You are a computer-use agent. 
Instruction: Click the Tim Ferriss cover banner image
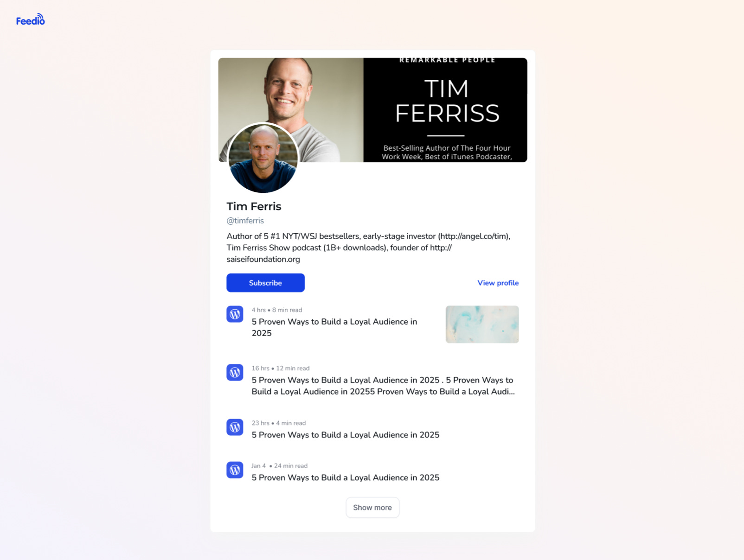372,110
